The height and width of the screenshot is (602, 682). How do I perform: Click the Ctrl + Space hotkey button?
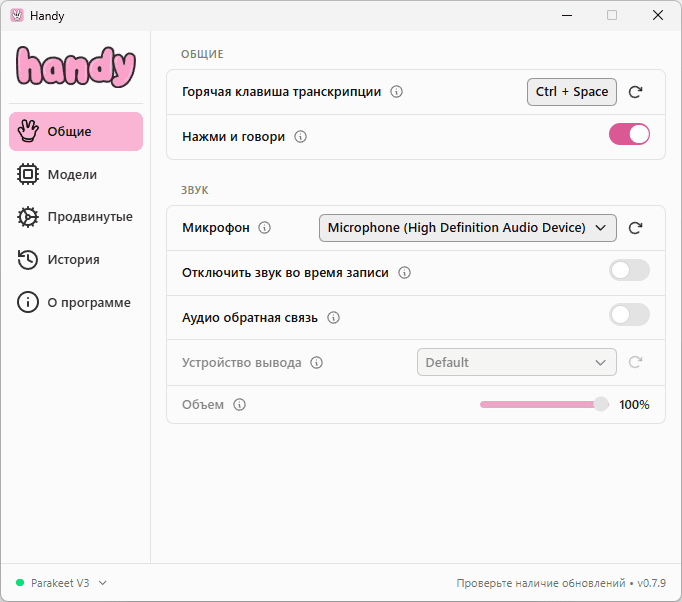[x=572, y=92]
